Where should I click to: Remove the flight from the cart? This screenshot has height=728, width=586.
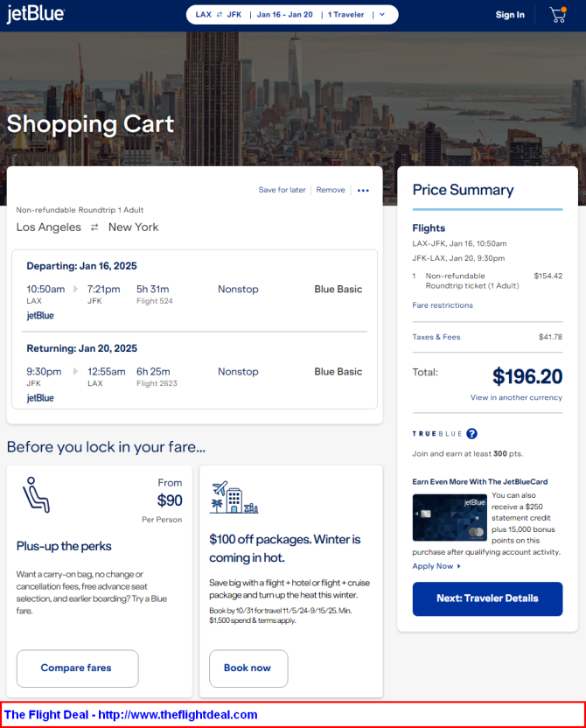click(x=331, y=190)
